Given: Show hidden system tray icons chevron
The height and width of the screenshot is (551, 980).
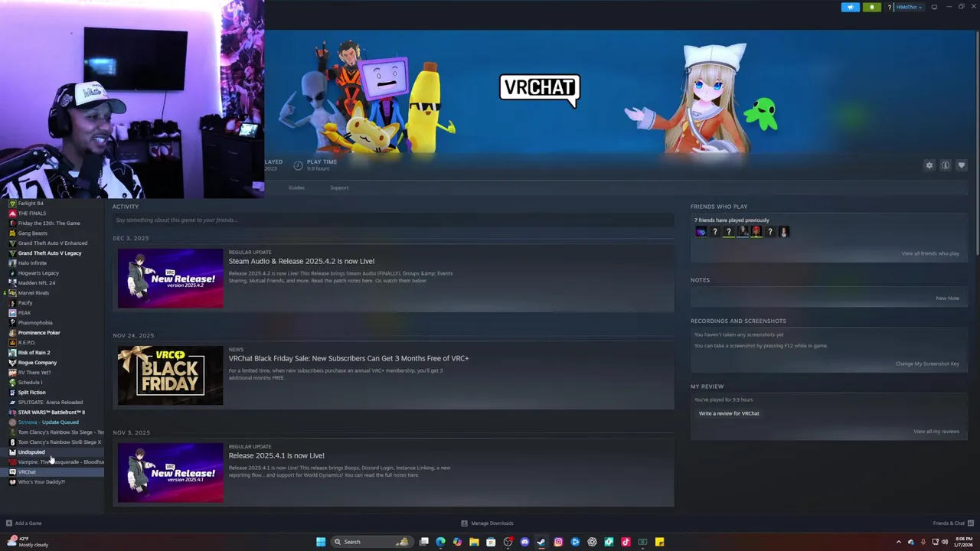Looking at the screenshot, I should pos(900,542).
